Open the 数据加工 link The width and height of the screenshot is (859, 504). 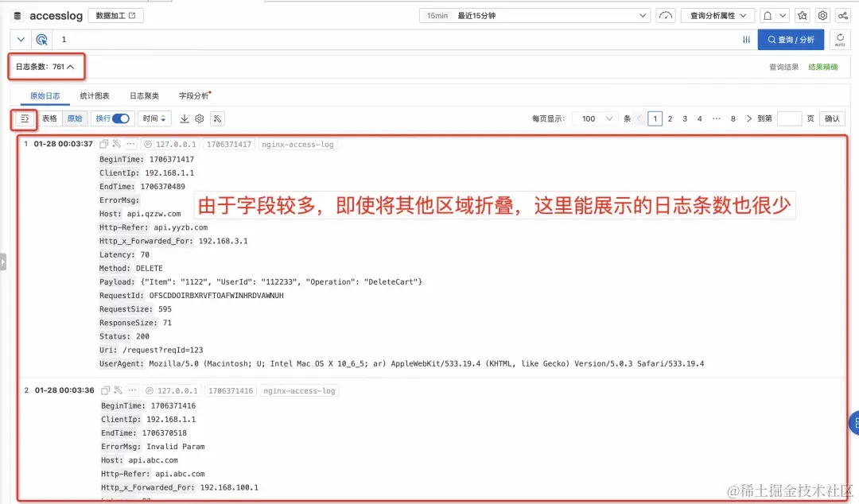117,14
